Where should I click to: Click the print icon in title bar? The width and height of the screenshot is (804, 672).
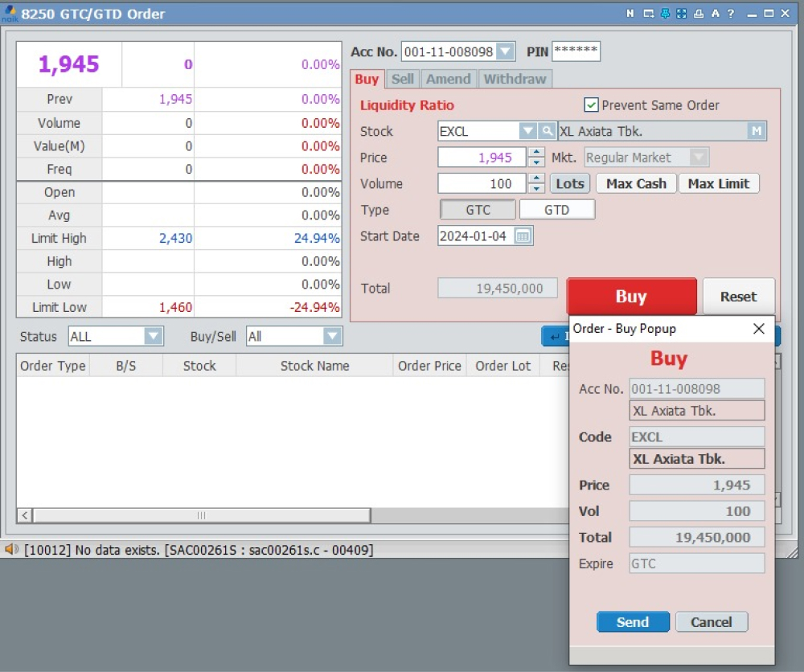(698, 14)
